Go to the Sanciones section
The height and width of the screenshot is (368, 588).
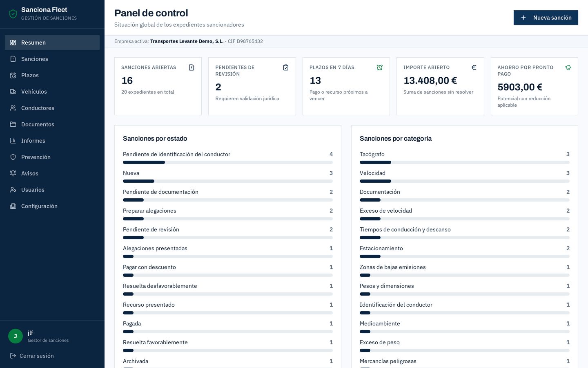[52, 59]
